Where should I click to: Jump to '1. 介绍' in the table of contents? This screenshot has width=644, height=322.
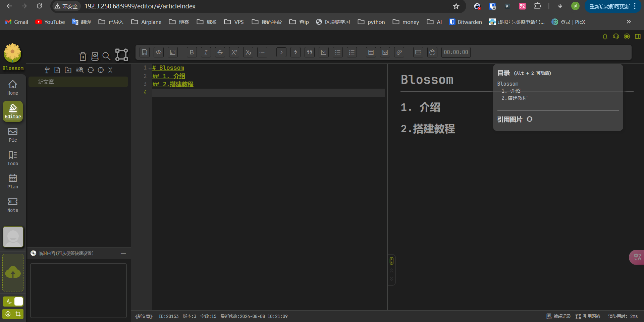(511, 91)
